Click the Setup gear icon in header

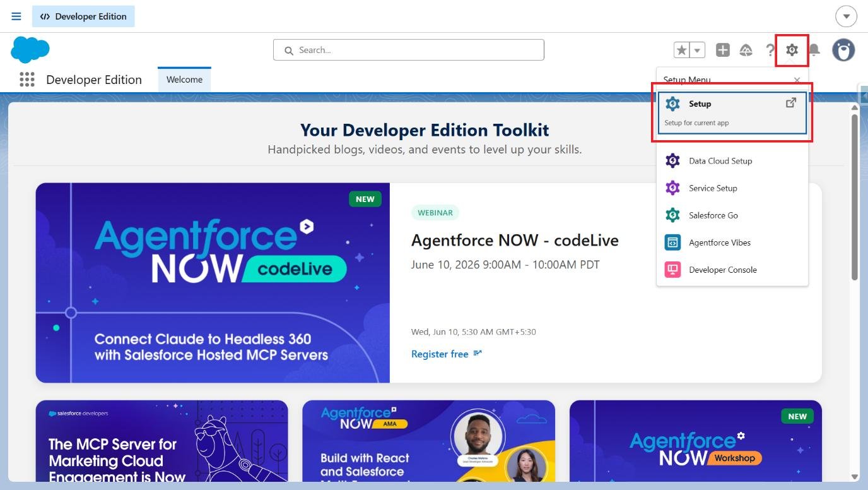(x=792, y=50)
